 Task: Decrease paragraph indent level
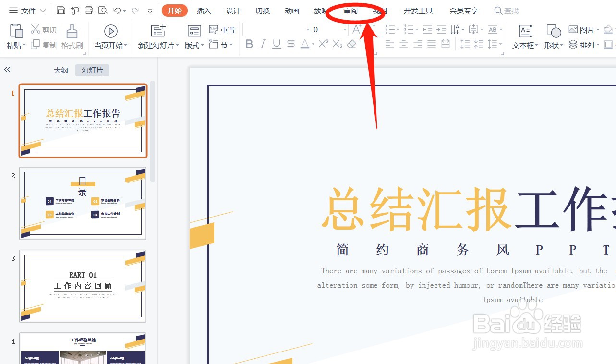(427, 30)
